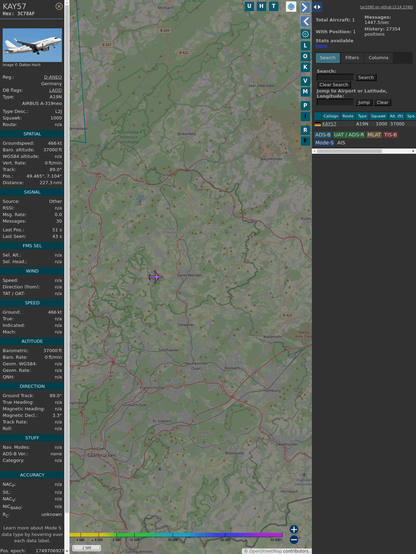Click the P persistence mode button
The image size is (416, 554).
(305, 105)
